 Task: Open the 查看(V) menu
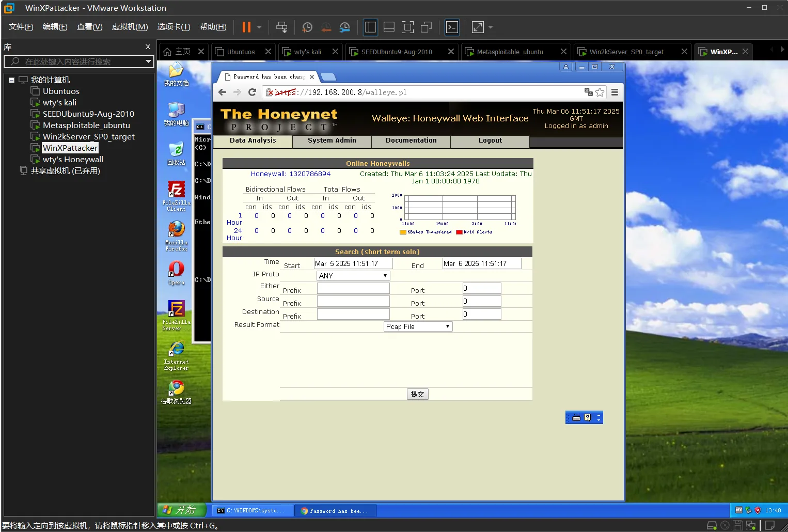89,27
